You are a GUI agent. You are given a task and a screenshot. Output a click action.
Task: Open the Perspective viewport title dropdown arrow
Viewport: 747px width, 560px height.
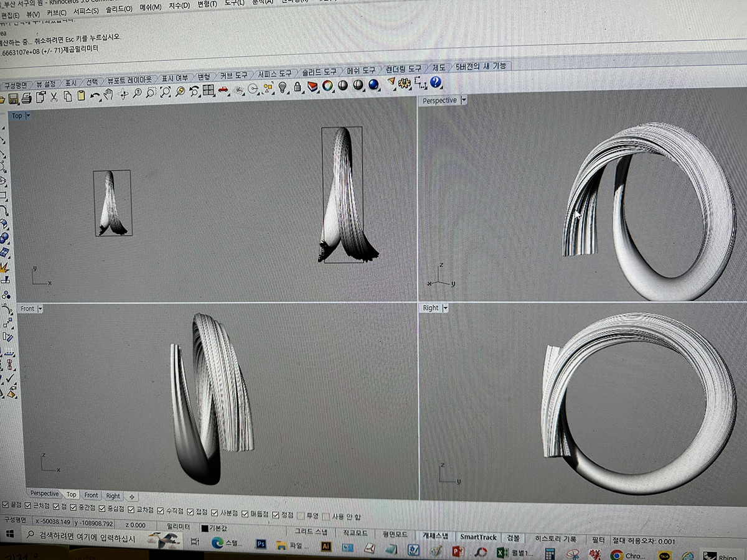pos(464,100)
